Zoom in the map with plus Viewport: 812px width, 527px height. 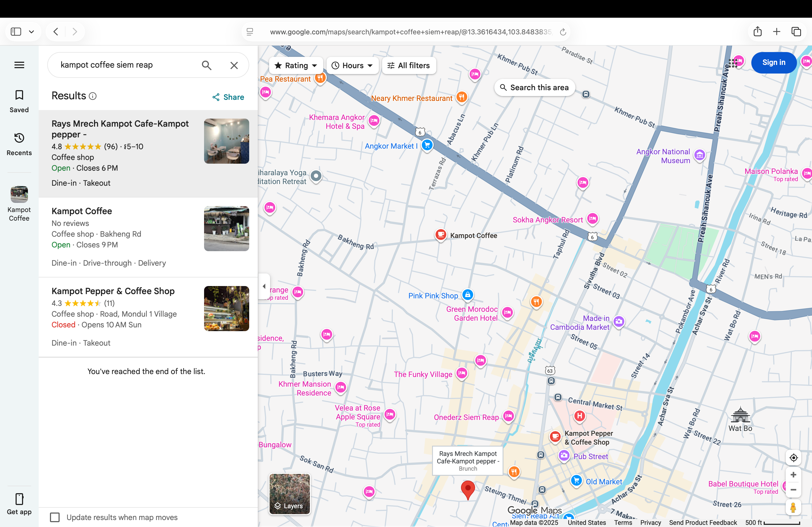point(793,475)
